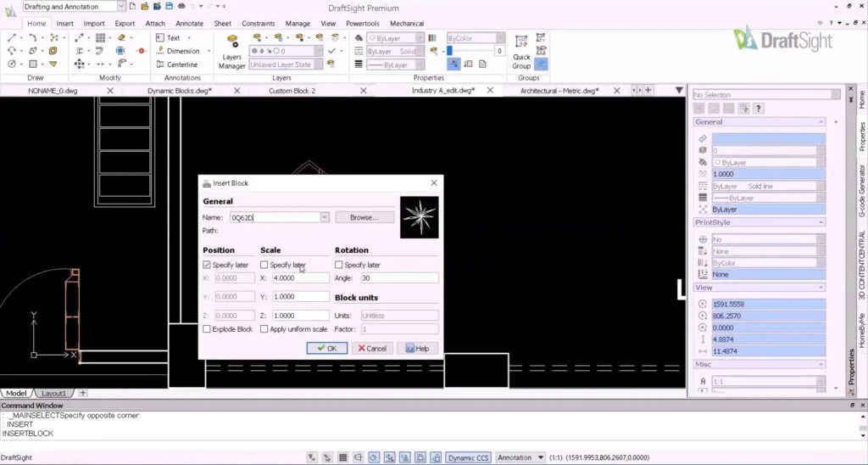The width and height of the screenshot is (868, 465).
Task: Click the line color palette icon in Properties
Action: [359, 38]
